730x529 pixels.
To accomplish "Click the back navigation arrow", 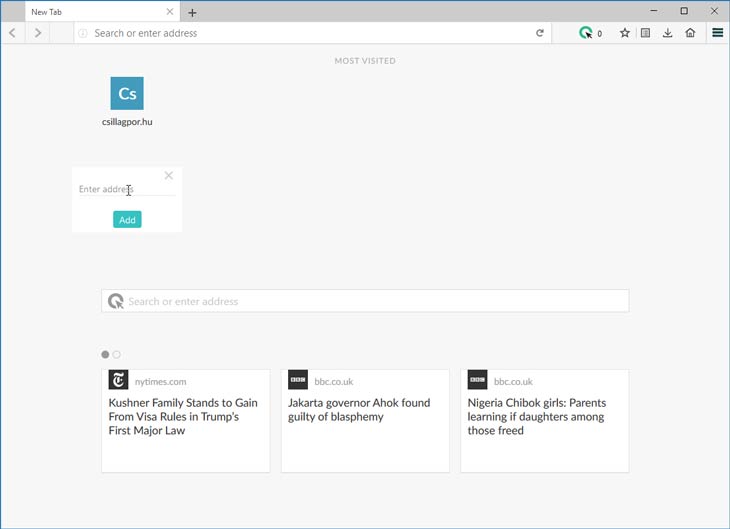I will [x=13, y=33].
